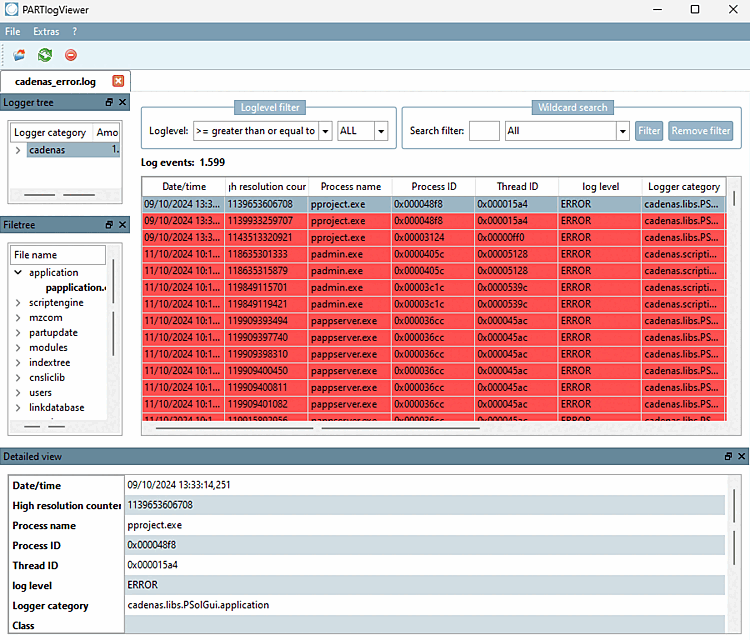
Task: Close the cadenas_error.log tab
Action: click(118, 81)
